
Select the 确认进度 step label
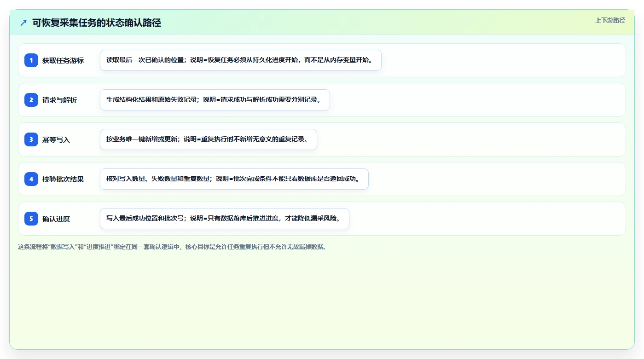56,219
